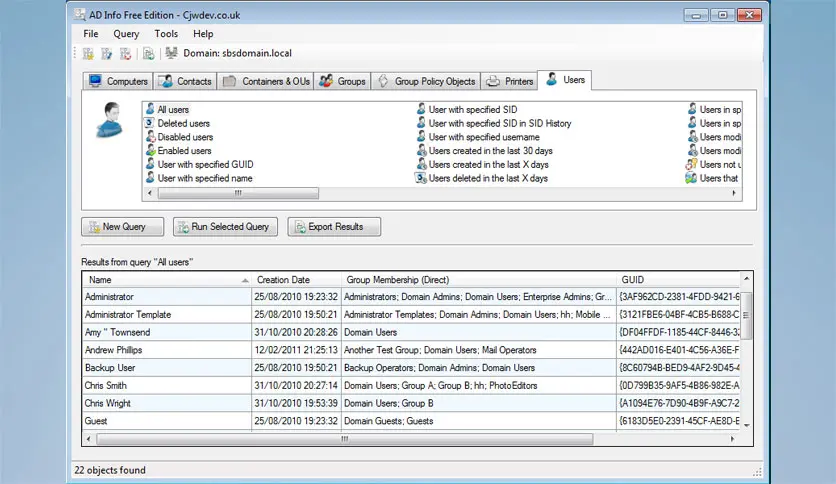The height and width of the screenshot is (484, 836).
Task: Open the Computers tab
Action: (x=118, y=81)
